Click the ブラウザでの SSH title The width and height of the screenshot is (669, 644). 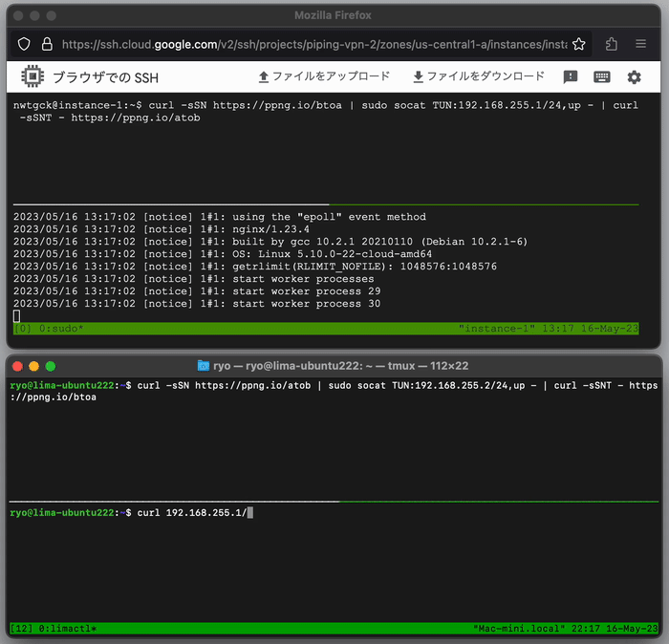pyautogui.click(x=105, y=77)
